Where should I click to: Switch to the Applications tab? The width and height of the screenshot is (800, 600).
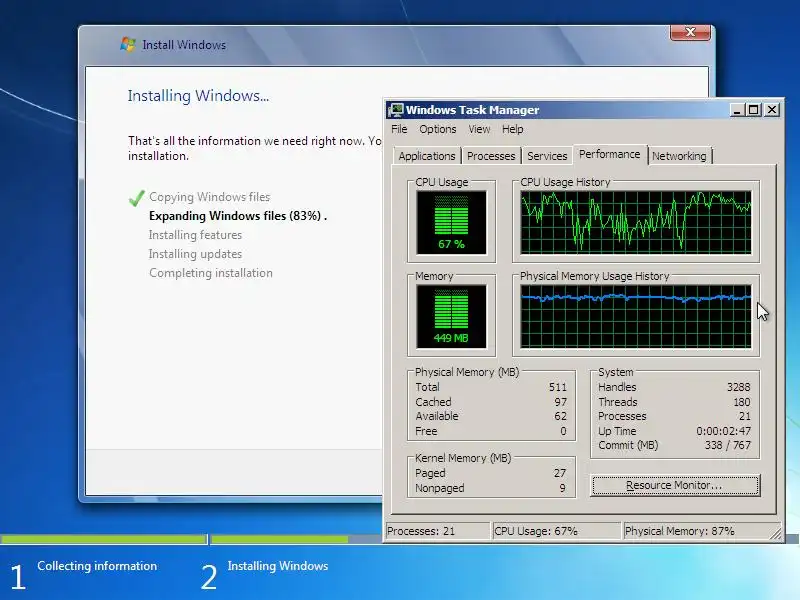(427, 156)
